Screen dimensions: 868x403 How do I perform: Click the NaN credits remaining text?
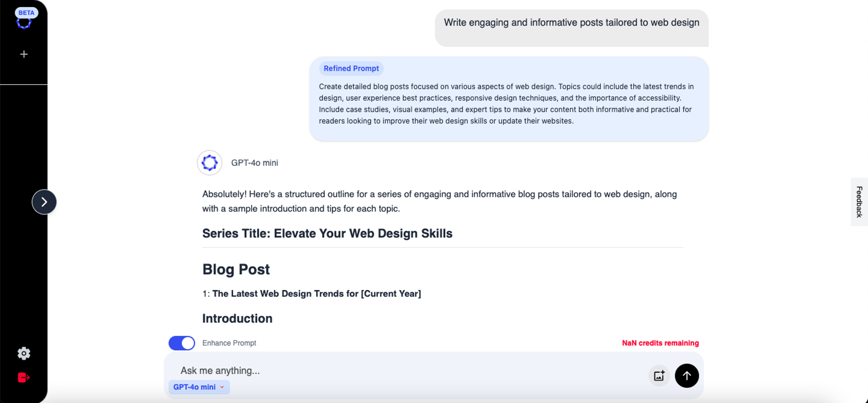pos(660,343)
